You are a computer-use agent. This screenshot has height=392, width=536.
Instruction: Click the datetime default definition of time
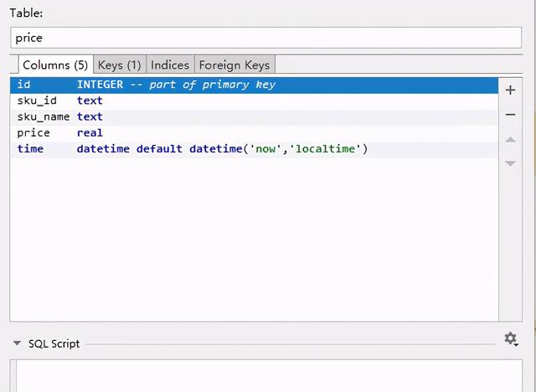(222, 149)
